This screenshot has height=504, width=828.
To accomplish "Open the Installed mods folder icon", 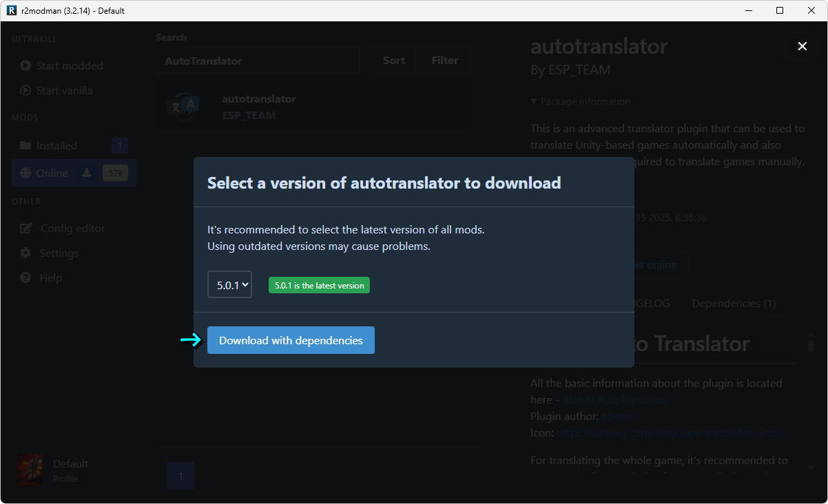I will pos(25,145).
